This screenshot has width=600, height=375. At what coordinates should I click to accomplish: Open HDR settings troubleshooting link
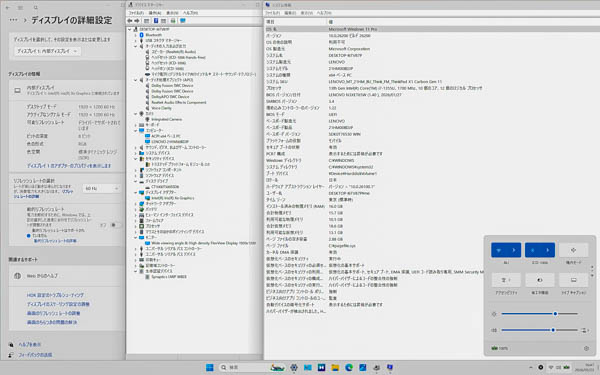tap(55, 295)
